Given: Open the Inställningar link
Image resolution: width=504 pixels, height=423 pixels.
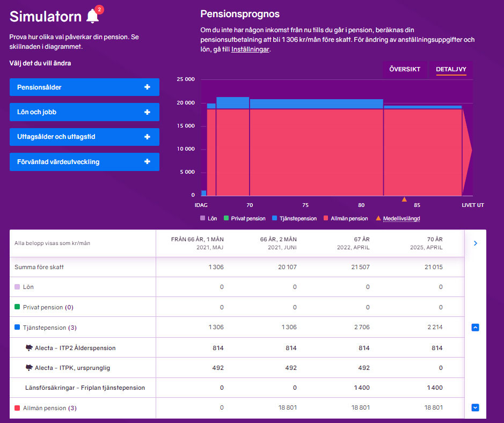Looking at the screenshot, I should (x=250, y=49).
